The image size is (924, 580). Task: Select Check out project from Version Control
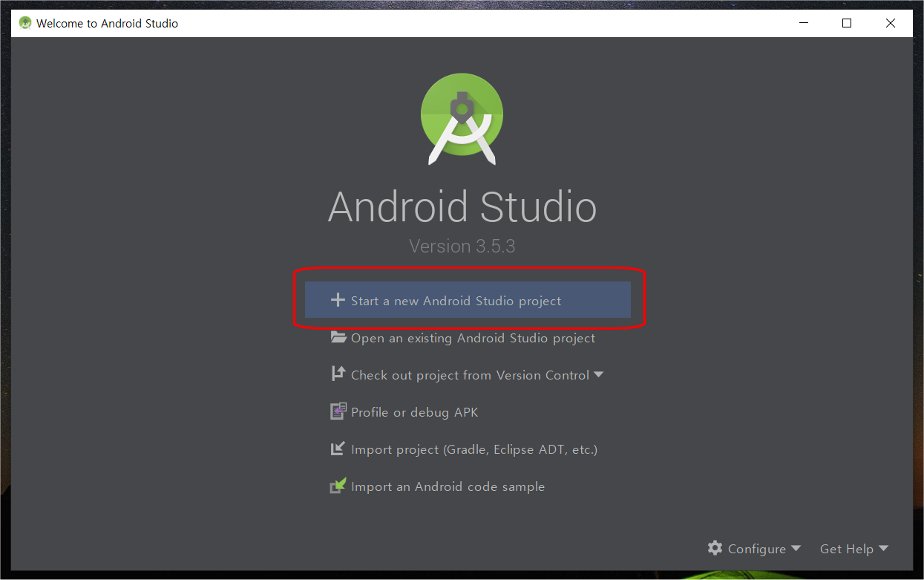pyautogui.click(x=470, y=375)
